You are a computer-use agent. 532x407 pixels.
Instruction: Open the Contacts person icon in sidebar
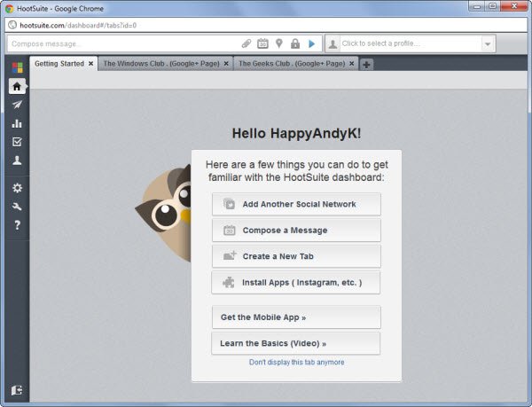click(x=17, y=160)
